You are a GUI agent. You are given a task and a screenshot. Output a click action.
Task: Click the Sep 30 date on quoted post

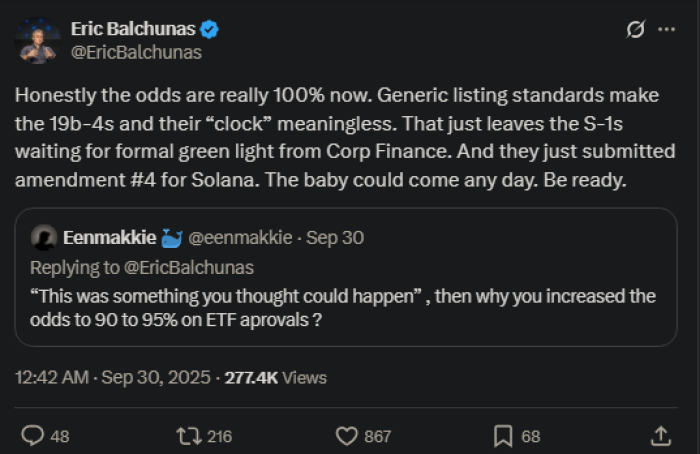335,238
